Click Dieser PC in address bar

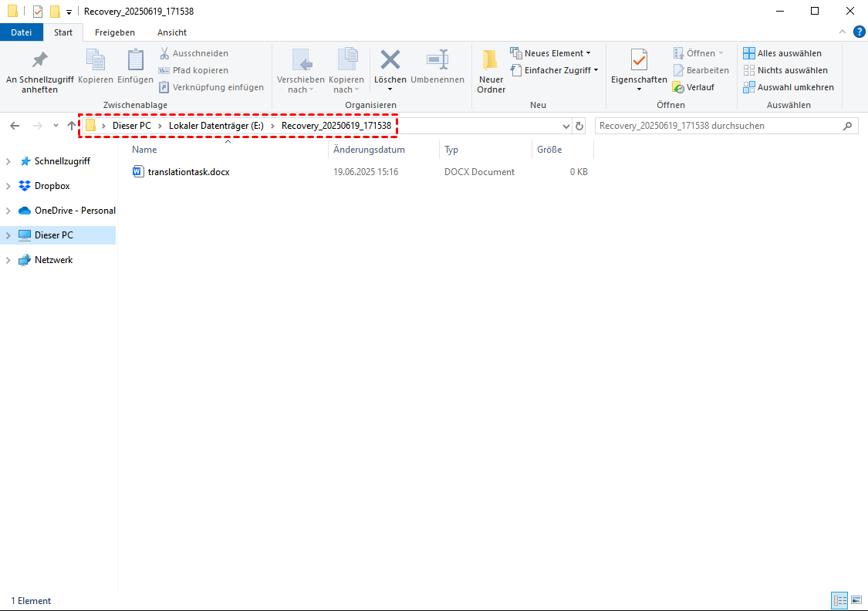pos(132,126)
